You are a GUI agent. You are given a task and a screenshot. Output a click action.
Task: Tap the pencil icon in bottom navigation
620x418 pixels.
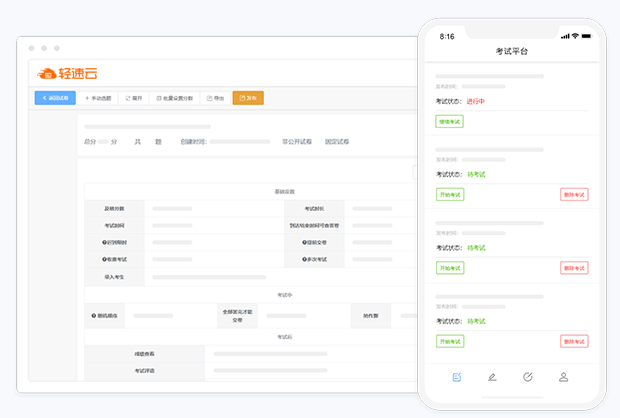tap(492, 377)
